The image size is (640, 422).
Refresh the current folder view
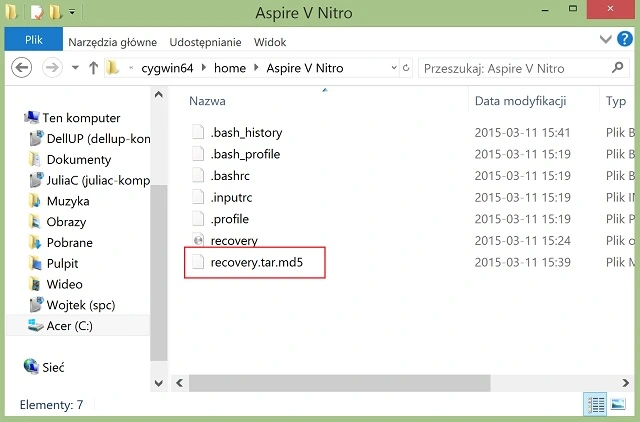point(406,68)
